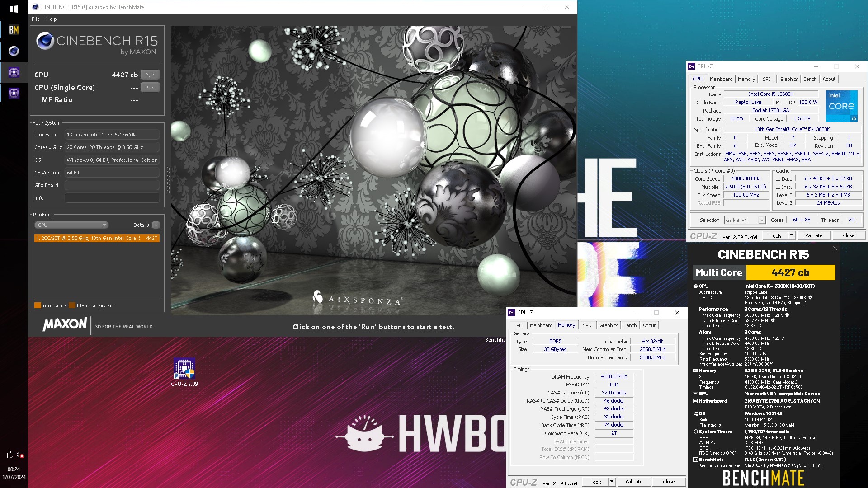Click Close button in upper CPU-Z window

pyautogui.click(x=849, y=235)
